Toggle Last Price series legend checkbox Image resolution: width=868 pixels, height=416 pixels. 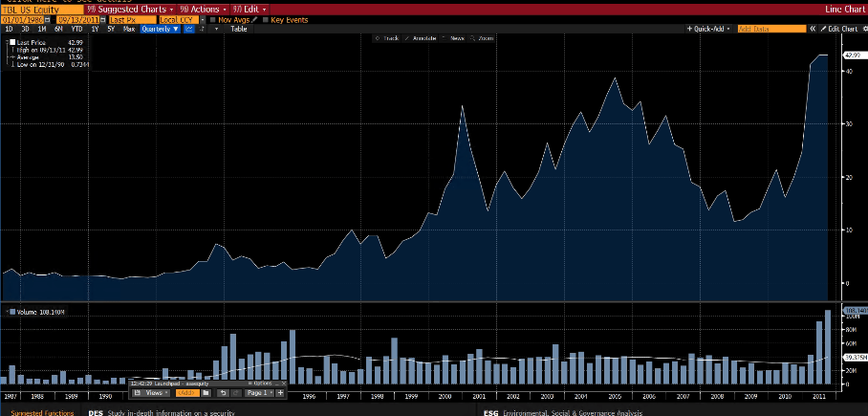coord(11,43)
